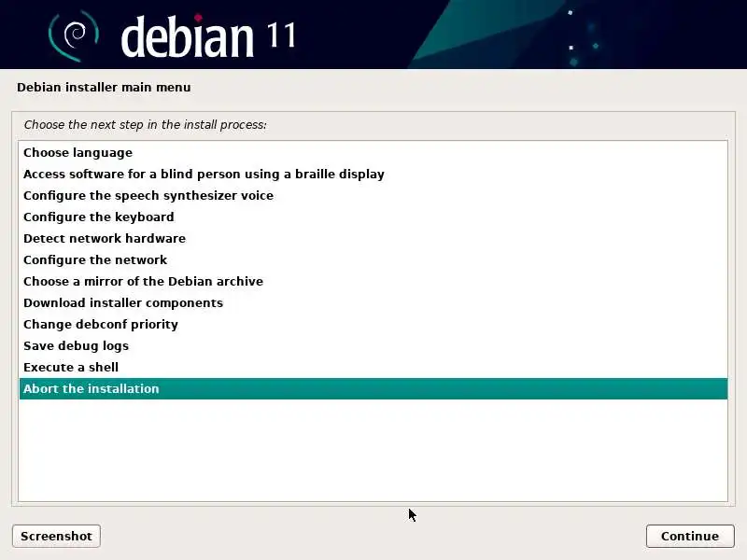Choose a mirror of the Debian archive

tap(373, 282)
